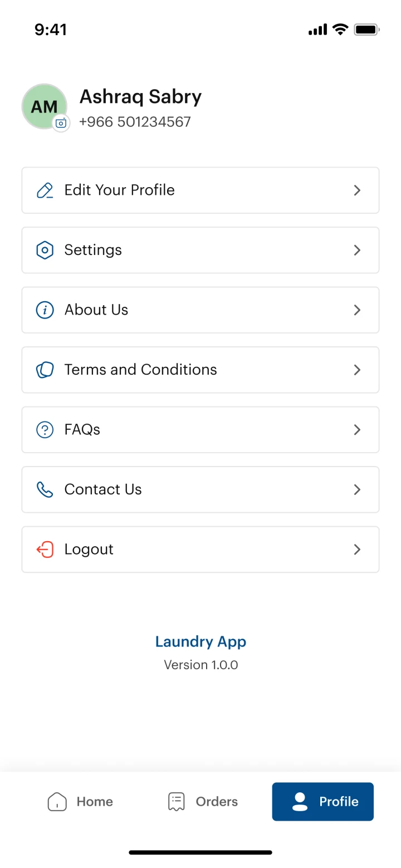Open the Settings row chevron arrow
This screenshot has width=401, height=868.
358,250
